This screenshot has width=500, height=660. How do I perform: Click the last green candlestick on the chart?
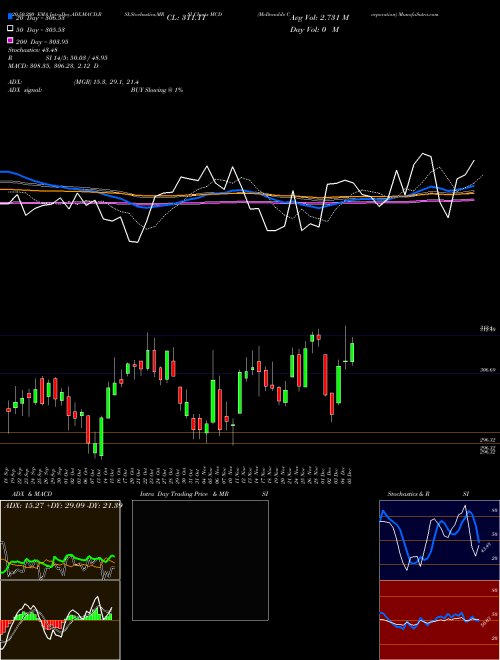[352, 352]
